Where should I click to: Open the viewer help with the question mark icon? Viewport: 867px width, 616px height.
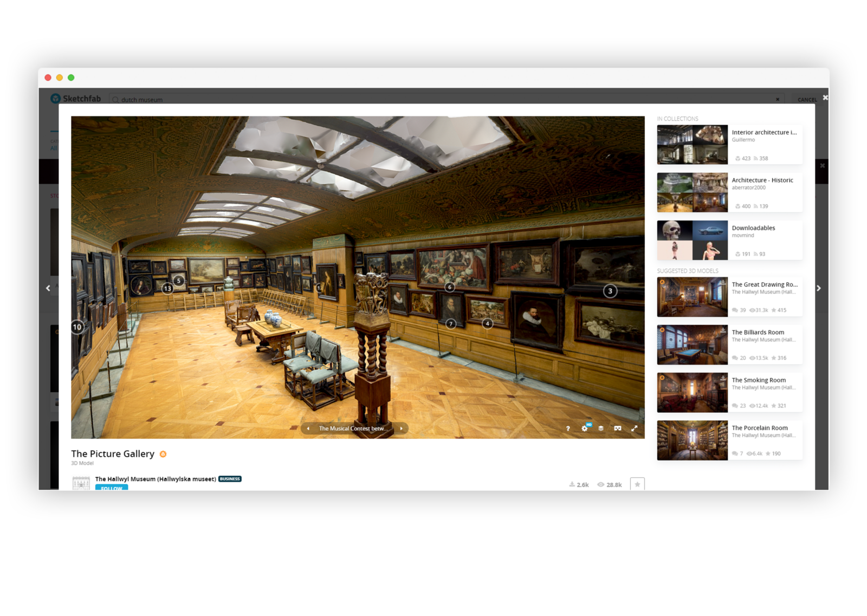[568, 429]
